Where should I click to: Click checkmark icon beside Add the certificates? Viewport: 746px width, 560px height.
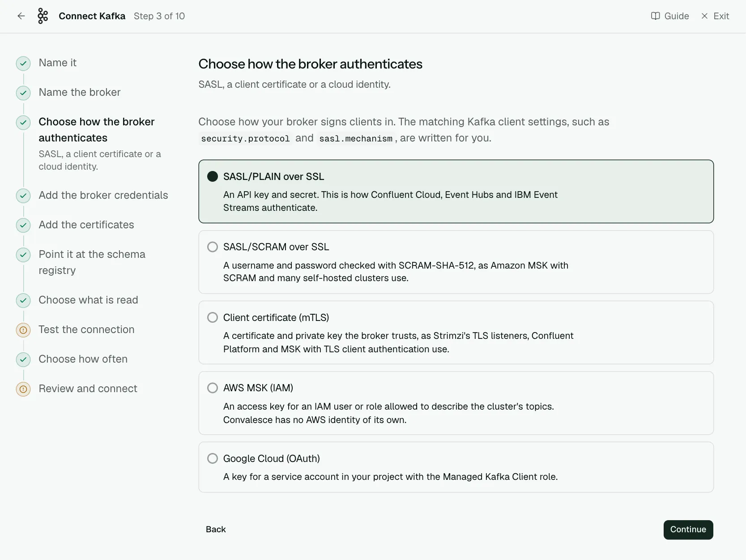click(x=23, y=225)
